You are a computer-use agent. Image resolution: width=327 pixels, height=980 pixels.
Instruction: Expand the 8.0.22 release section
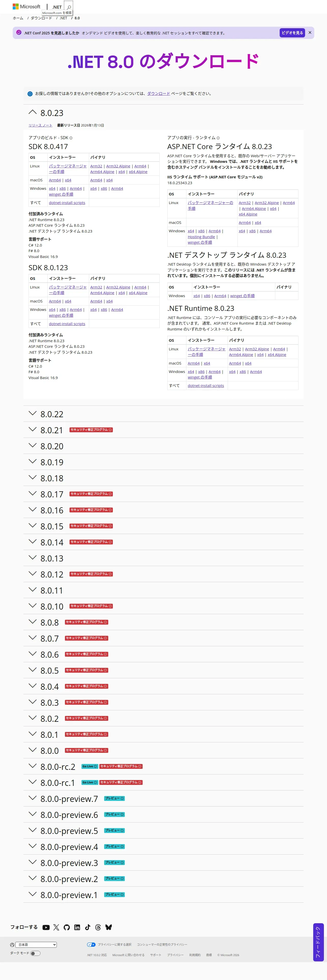(33, 413)
